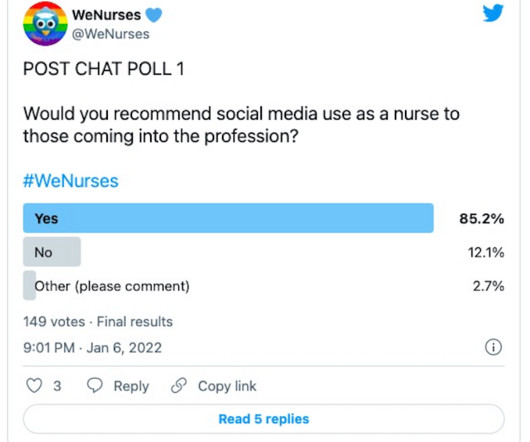The width and height of the screenshot is (530, 442).
Task: Like the tweet with heart icon
Action: [x=34, y=386]
